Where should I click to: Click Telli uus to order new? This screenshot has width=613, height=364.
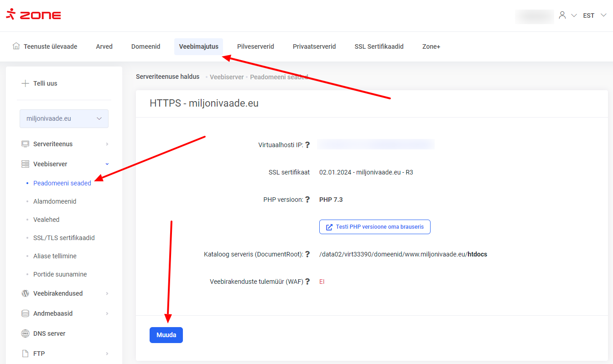click(45, 83)
